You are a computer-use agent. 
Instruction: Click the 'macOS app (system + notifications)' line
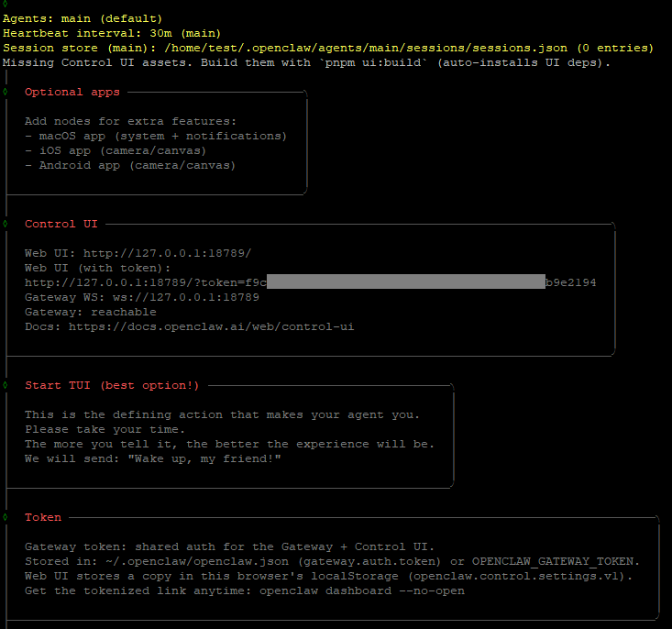point(156,136)
